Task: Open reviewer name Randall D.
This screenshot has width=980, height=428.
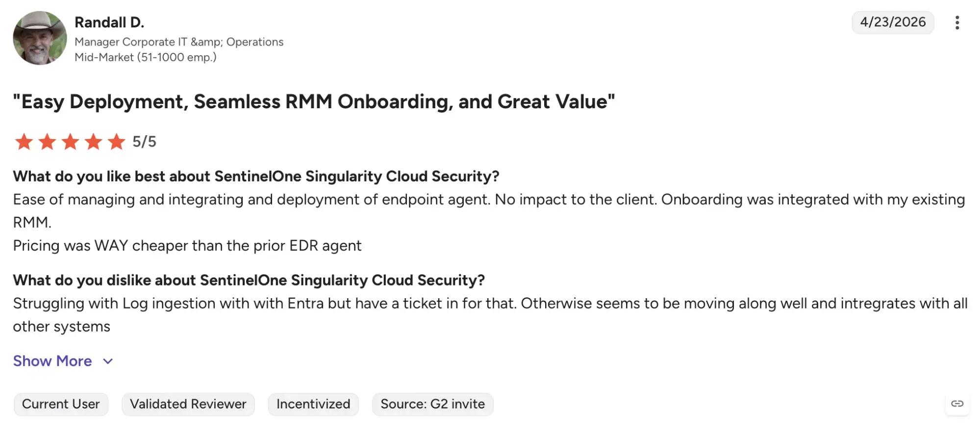Action: click(x=109, y=23)
